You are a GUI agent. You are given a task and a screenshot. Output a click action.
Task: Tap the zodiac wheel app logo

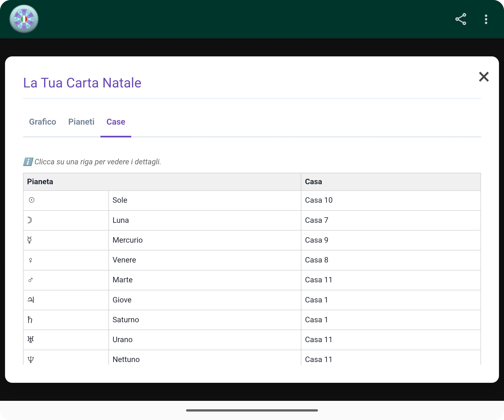(x=24, y=19)
